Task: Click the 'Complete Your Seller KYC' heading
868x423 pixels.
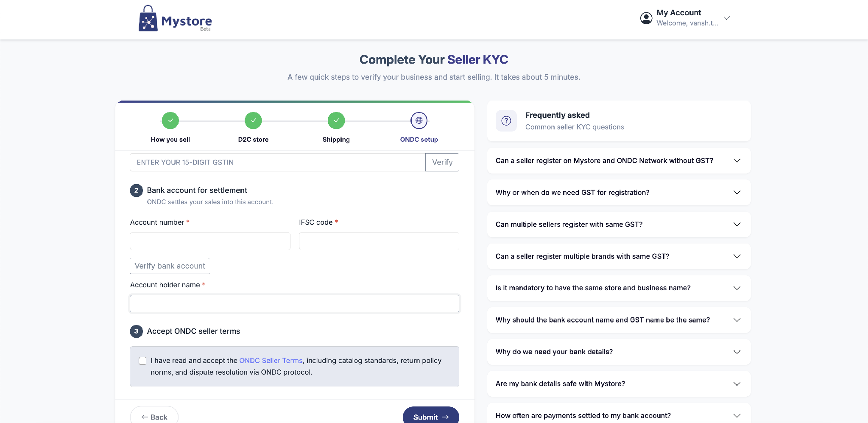Action: pos(434,59)
